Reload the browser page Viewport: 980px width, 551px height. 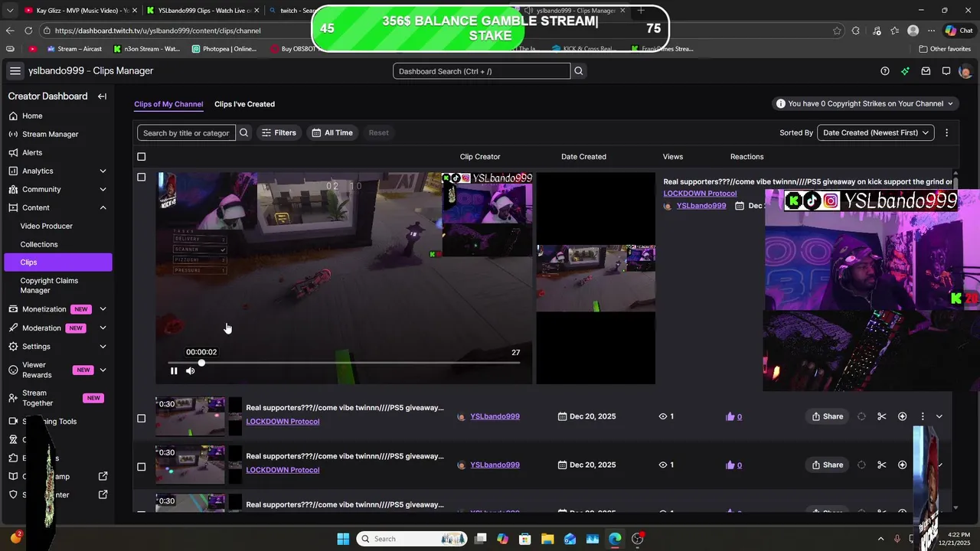point(28,31)
